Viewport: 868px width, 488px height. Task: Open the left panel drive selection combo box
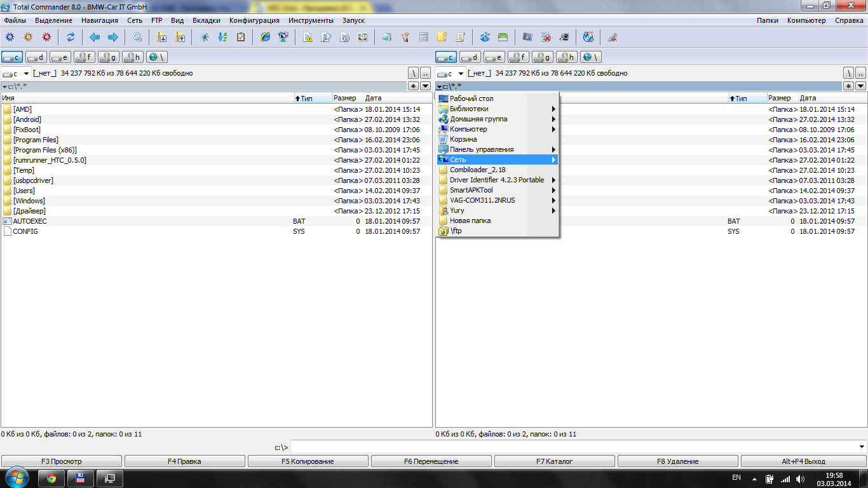(x=16, y=73)
